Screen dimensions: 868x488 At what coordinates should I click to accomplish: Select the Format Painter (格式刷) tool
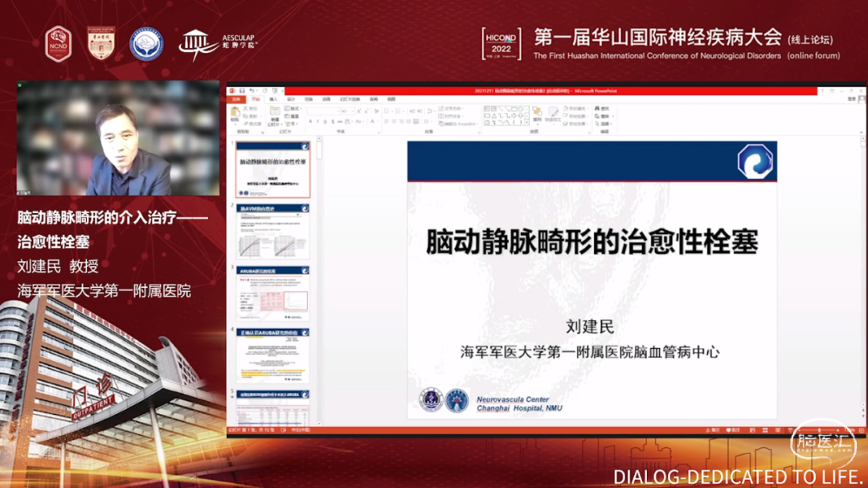pos(252,124)
